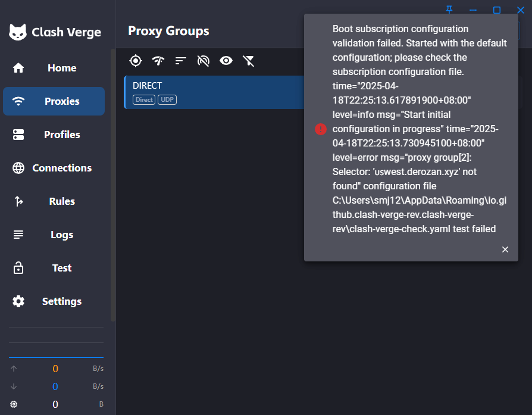Click the download speed arrow

(14, 386)
